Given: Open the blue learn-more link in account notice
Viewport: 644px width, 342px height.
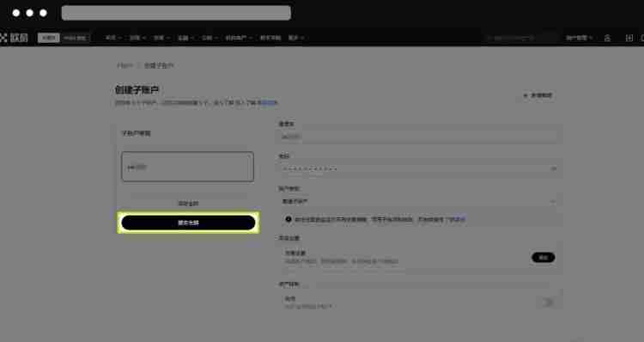Looking at the screenshot, I should (457, 219).
